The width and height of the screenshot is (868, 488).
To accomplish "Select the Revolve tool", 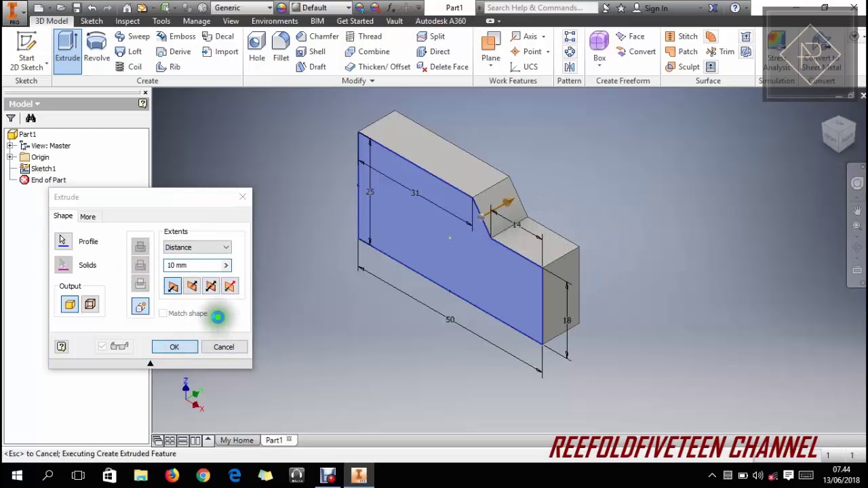I will [96, 47].
